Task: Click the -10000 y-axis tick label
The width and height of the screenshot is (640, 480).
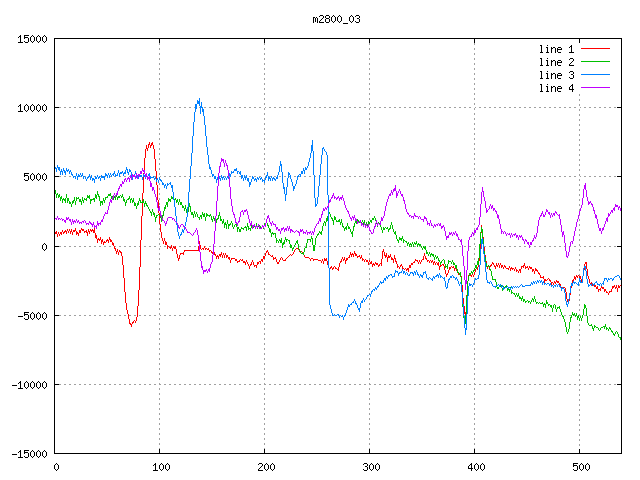Action: point(27,385)
